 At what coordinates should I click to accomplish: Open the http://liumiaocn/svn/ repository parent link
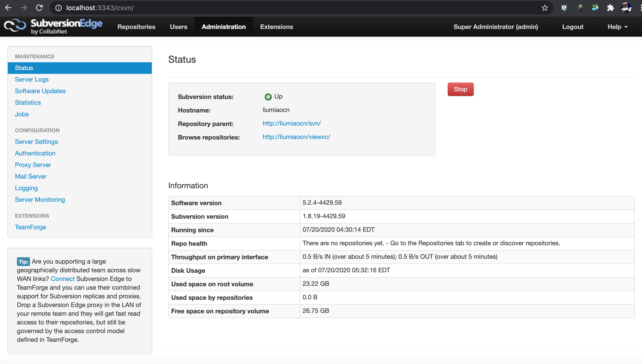[292, 124]
